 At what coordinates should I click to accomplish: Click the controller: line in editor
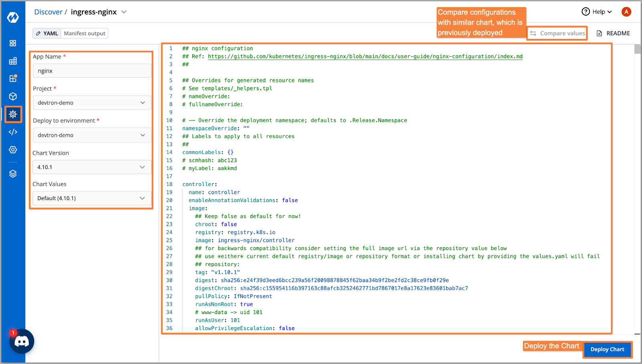coord(199,184)
